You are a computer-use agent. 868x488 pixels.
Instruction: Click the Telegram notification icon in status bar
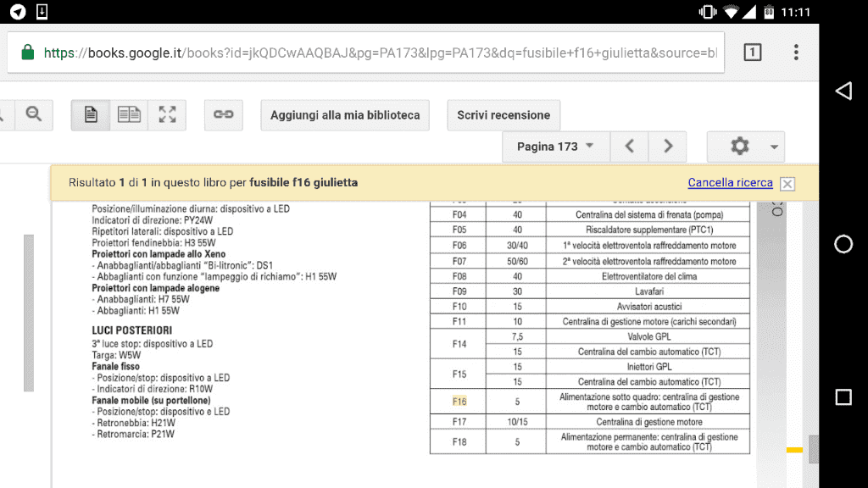[x=18, y=12]
